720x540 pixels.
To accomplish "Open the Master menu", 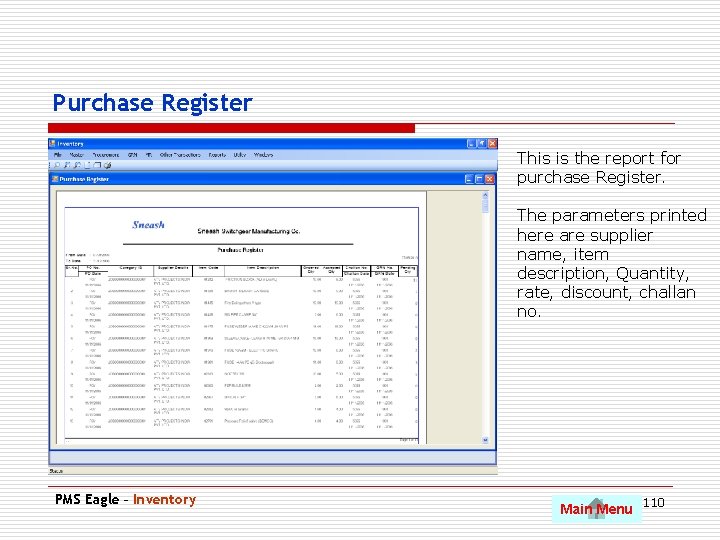I will click(76, 155).
